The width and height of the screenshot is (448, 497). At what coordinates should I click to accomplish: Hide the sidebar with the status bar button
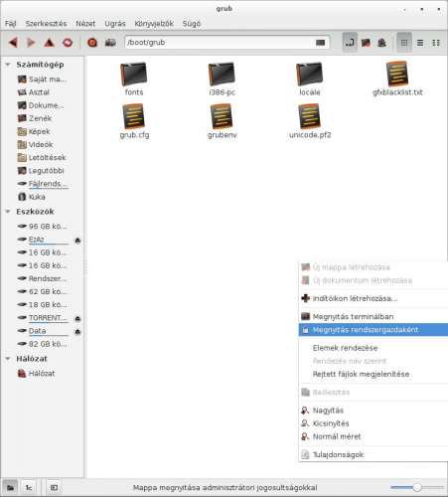pyautogui.click(x=54, y=487)
